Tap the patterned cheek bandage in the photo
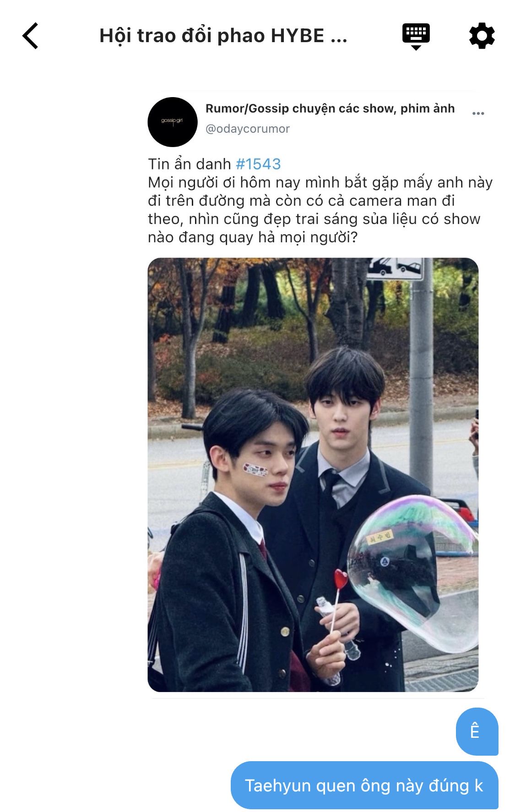 click(255, 470)
